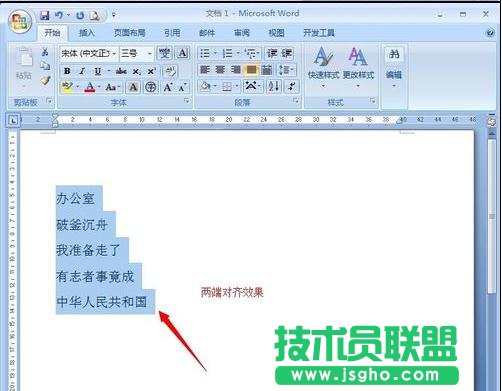Open the 剪贴板 clipboard pane launcher
The width and height of the screenshot is (502, 391).
point(49,101)
